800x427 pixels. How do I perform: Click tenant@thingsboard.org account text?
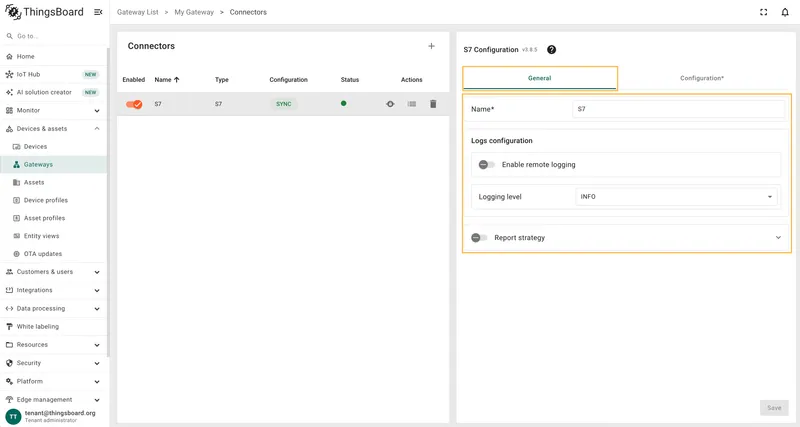60,413
